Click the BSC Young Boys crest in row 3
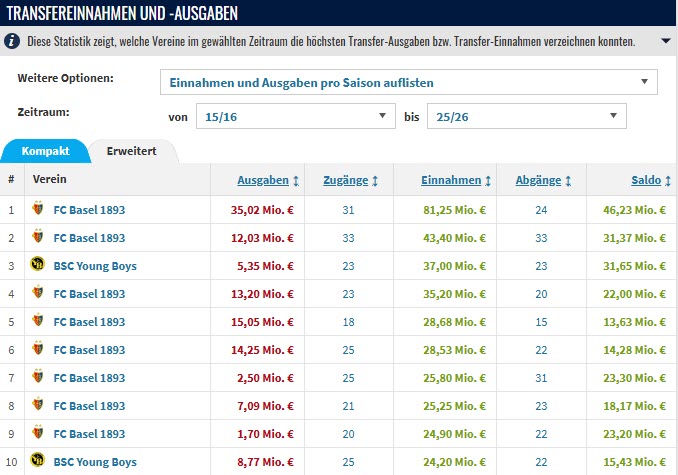The image size is (678, 475). [39, 266]
